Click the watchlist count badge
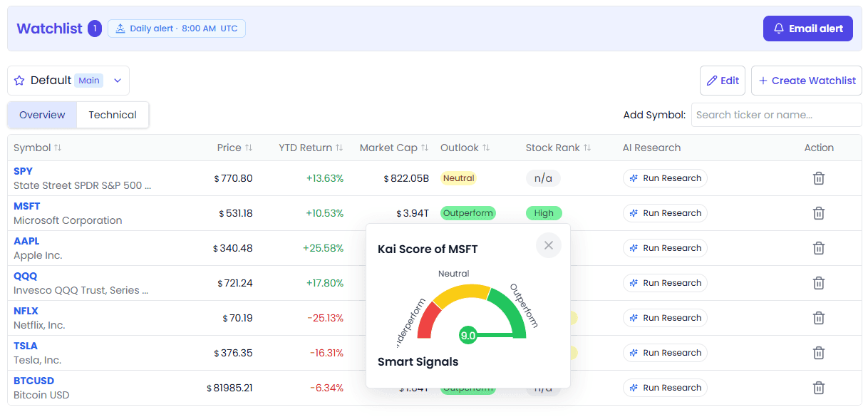Screen dimensions: 868x417 click(95, 29)
